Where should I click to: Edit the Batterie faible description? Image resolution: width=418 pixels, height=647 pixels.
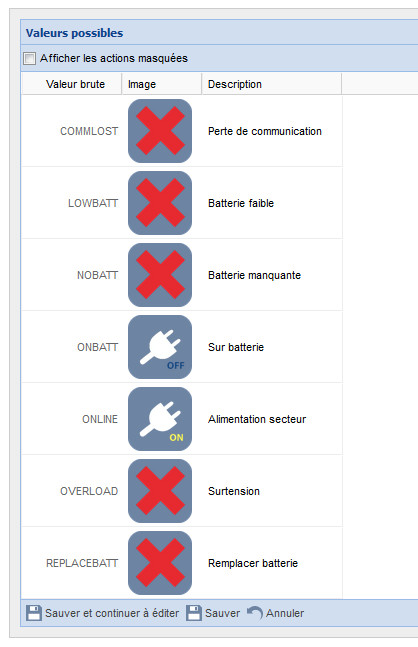pyautogui.click(x=241, y=203)
